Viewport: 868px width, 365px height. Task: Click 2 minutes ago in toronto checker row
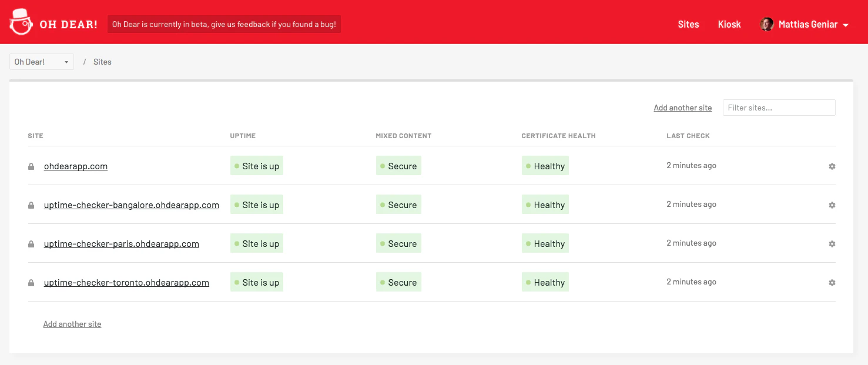click(x=691, y=282)
